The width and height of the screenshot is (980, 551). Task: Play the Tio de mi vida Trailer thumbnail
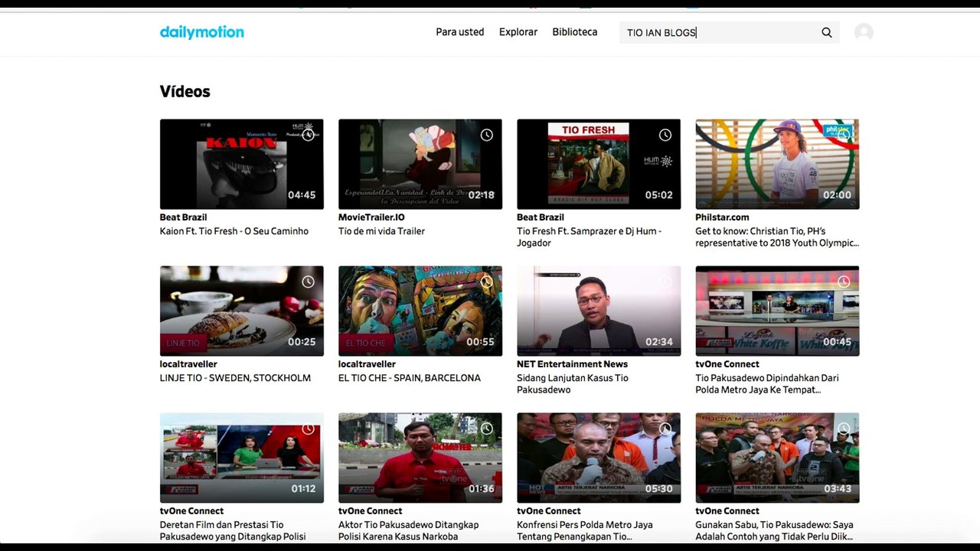[420, 164]
